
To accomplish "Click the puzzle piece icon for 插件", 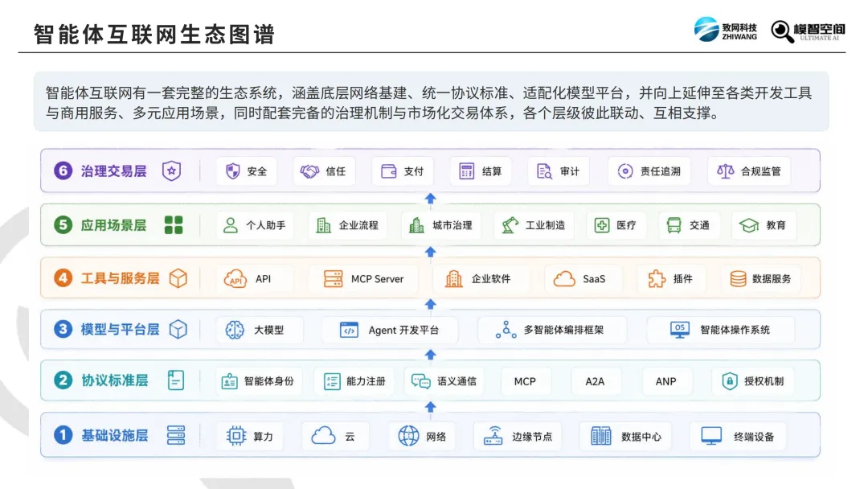I will (x=657, y=278).
